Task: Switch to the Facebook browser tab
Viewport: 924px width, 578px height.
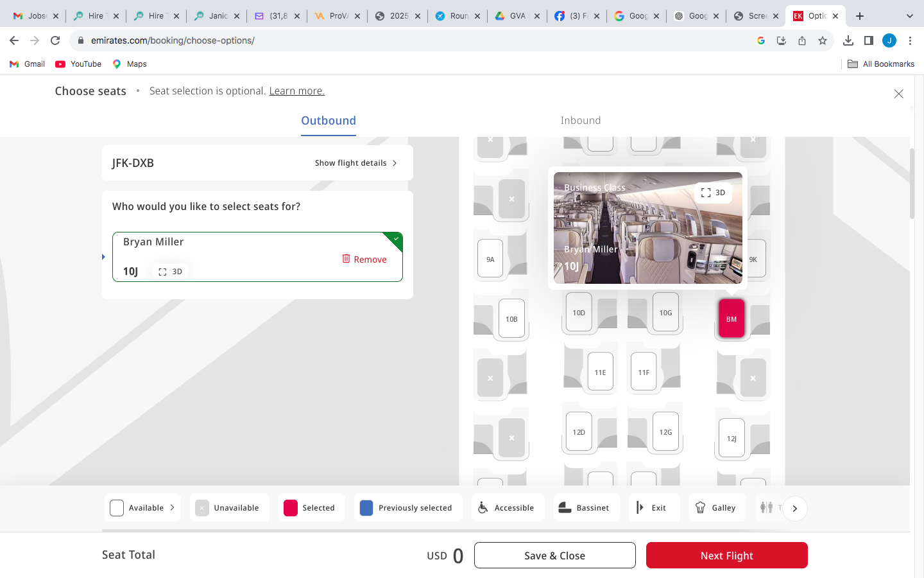Action: [x=577, y=16]
